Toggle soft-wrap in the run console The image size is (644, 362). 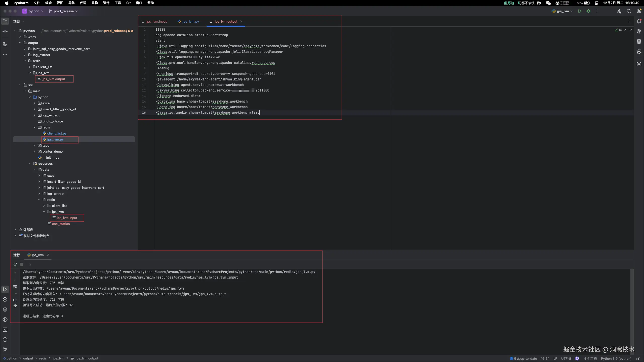tap(15, 287)
